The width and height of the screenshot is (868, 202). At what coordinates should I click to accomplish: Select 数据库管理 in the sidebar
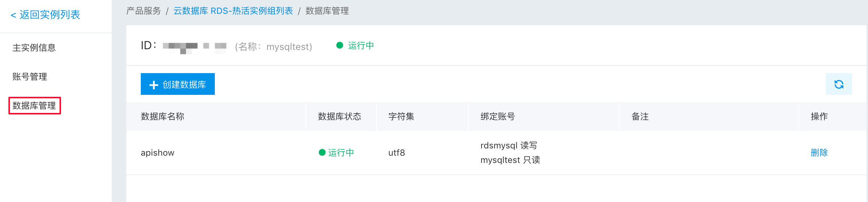click(34, 106)
